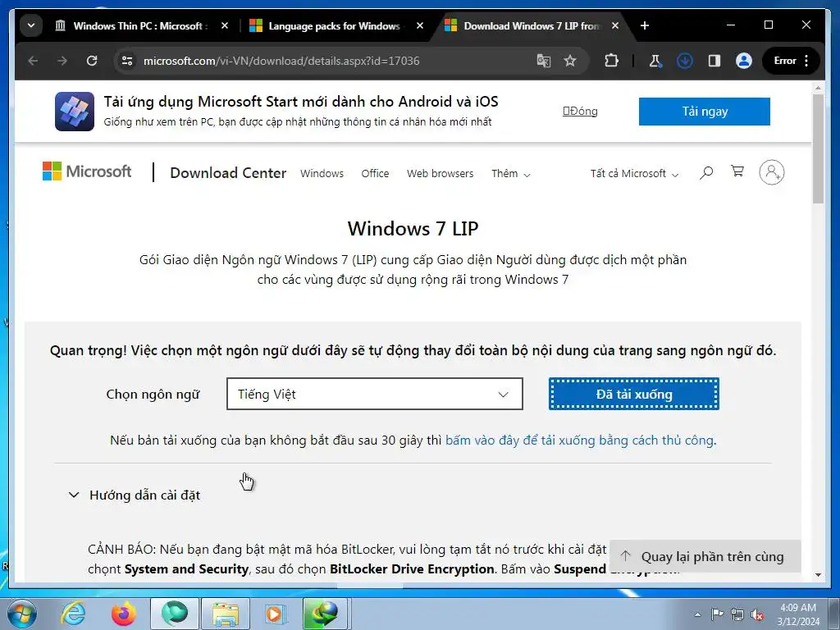840x630 pixels.
Task: Close the Language packs for Windows tab
Action: click(420, 25)
